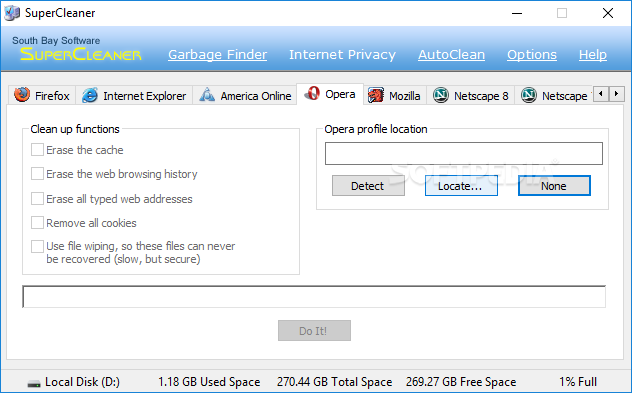Click the America Online triangle icon
The image size is (632, 393).
tap(207, 95)
